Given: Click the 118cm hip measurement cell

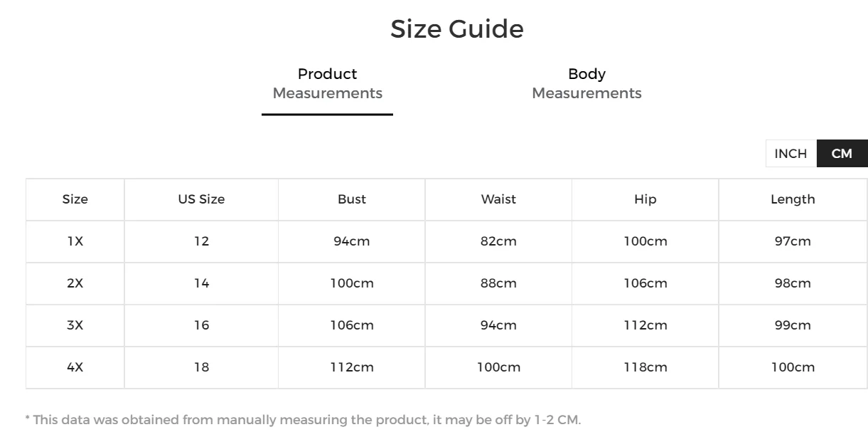Looking at the screenshot, I should pyautogui.click(x=645, y=367).
